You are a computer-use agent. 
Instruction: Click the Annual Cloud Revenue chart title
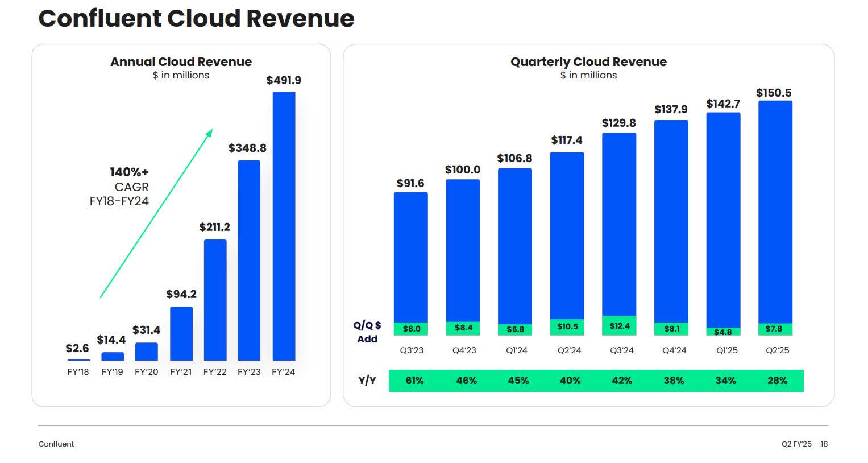[x=181, y=61]
